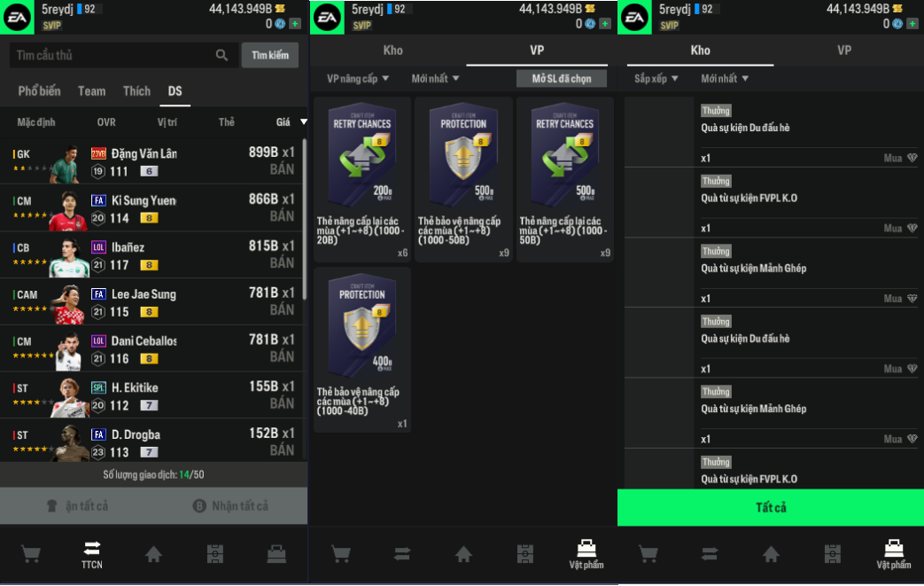This screenshot has width=924, height=586.
Task: Tap the shopping cart icon in left panel
Action: (31, 554)
